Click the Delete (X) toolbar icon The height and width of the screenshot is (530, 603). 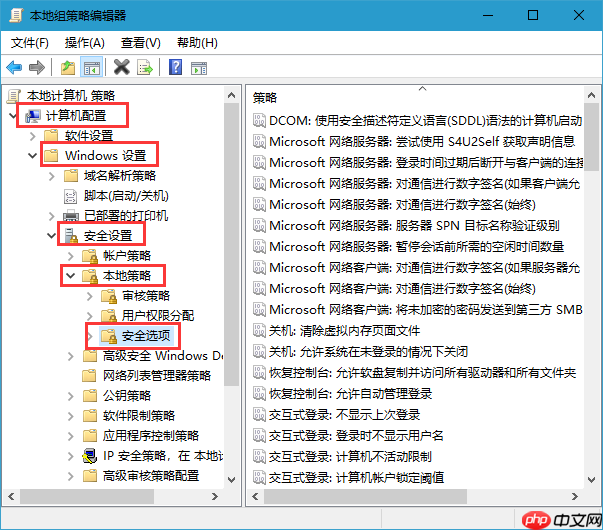pos(122,68)
